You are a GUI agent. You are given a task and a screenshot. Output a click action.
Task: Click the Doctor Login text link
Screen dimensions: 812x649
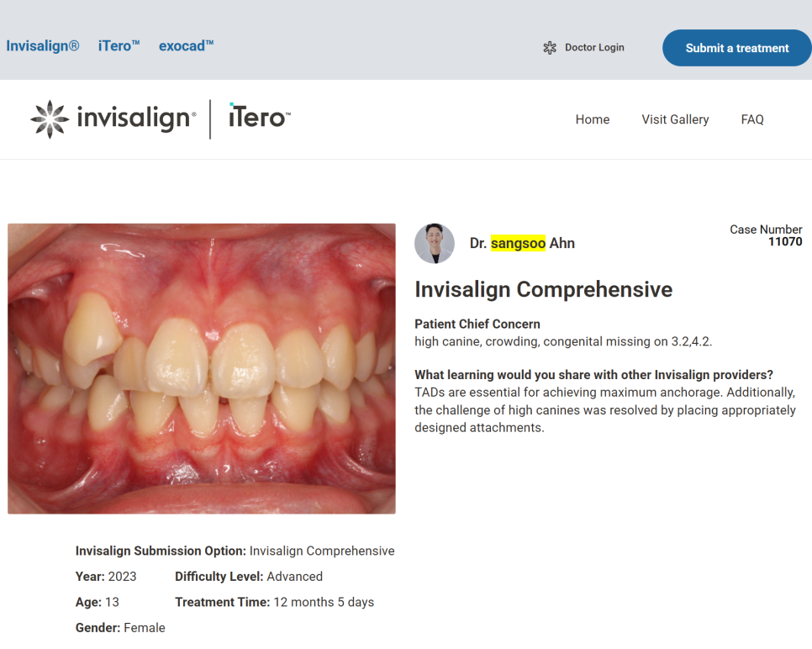594,48
